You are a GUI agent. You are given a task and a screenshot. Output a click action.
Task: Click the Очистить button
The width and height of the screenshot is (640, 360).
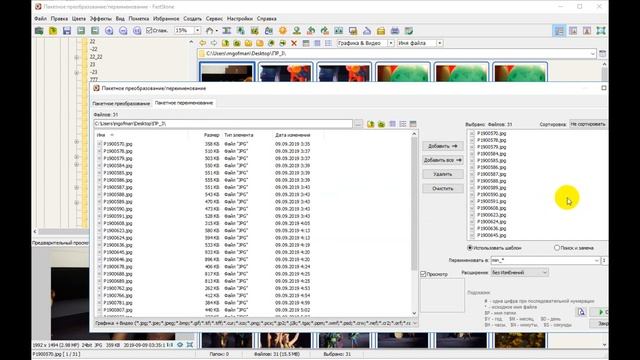pos(442,189)
